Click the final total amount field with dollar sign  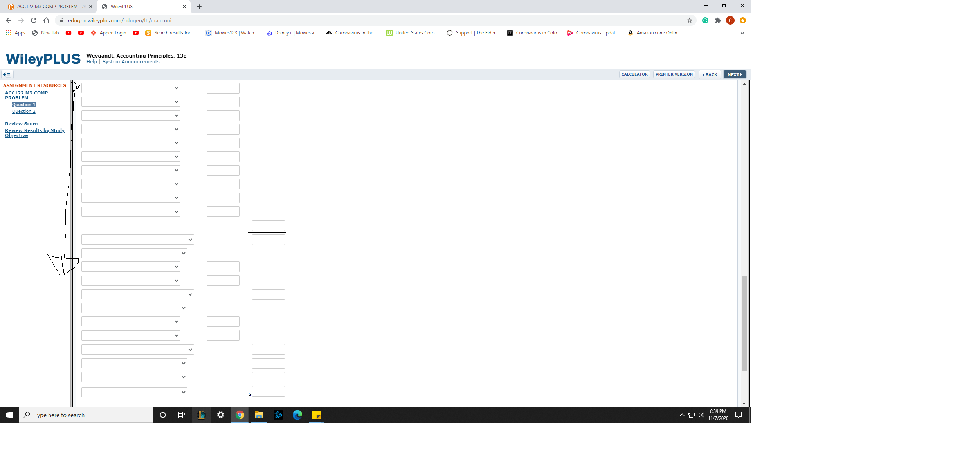tap(268, 391)
